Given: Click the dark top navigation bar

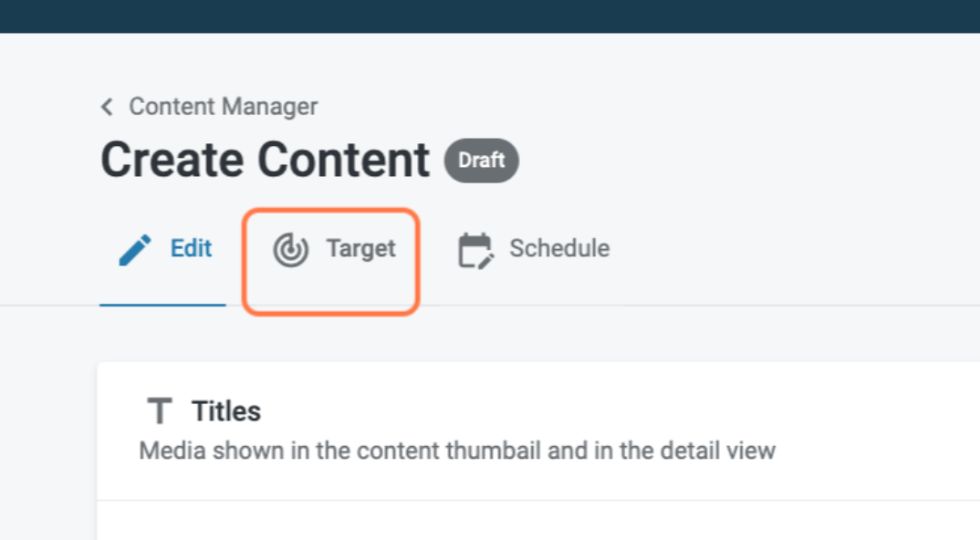Looking at the screenshot, I should 490,16.
